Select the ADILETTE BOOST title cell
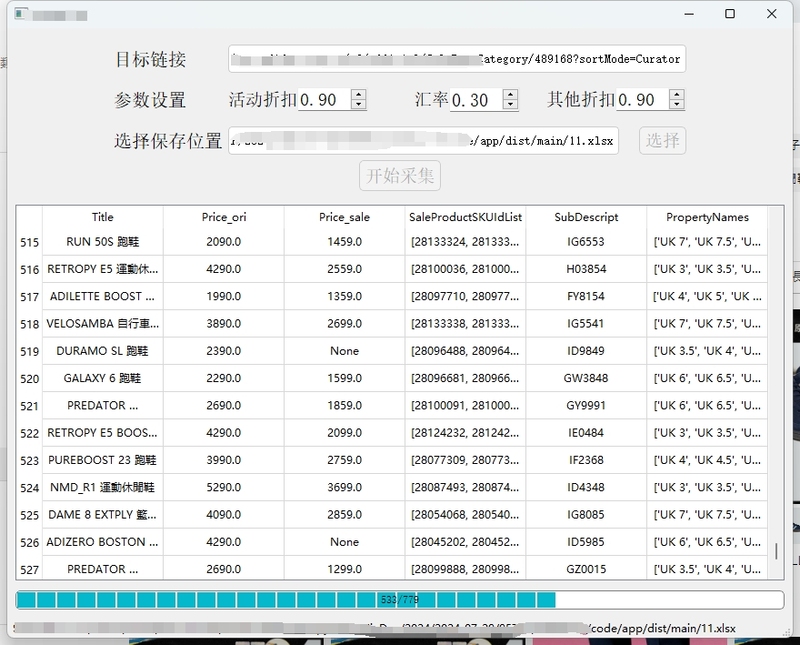Image resolution: width=800 pixels, height=645 pixels. point(103,296)
